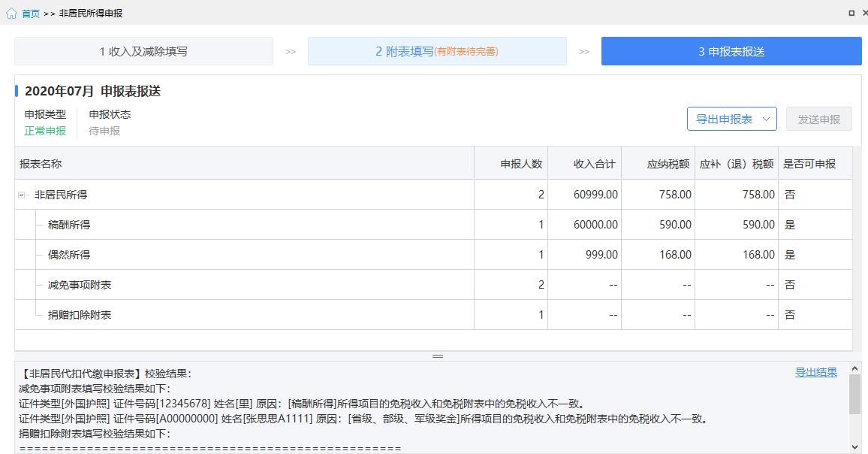This screenshot has height=454, width=868.
Task: Open the 导出申报表 dropdown menu
Action: click(726, 118)
